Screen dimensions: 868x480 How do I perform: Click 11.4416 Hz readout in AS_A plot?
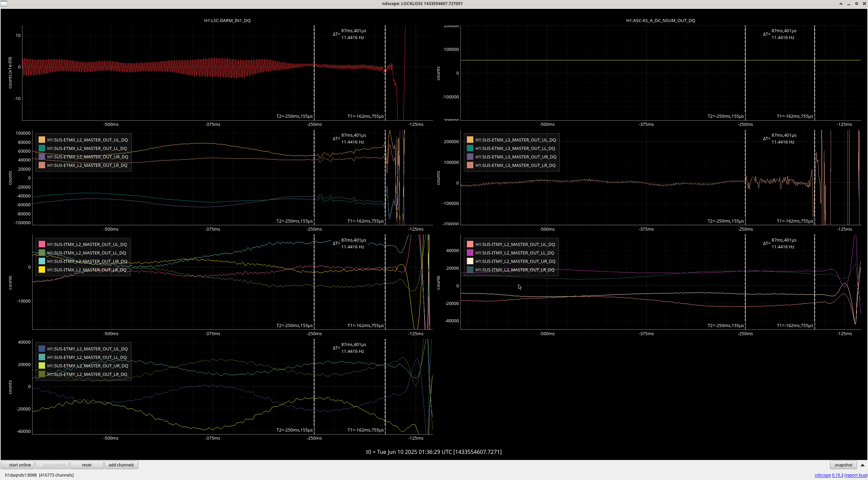tap(783, 38)
